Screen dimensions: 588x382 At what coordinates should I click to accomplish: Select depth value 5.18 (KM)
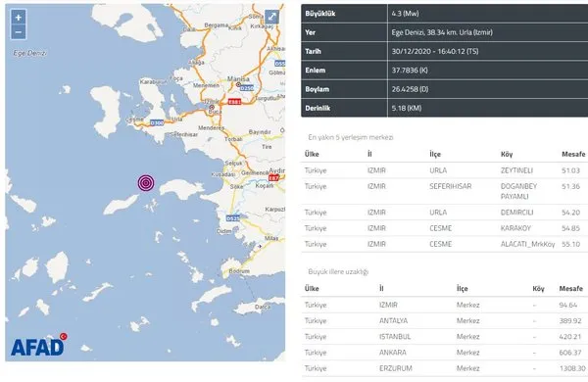[407, 108]
